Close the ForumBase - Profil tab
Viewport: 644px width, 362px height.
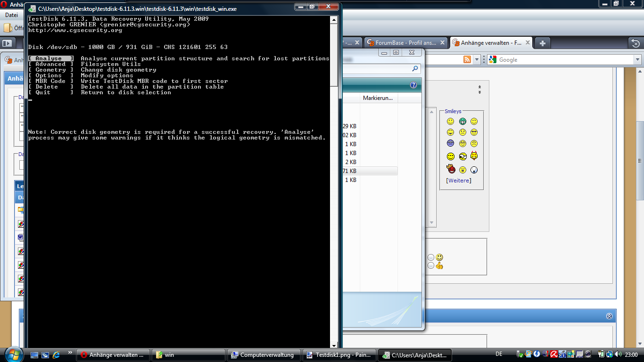(442, 43)
